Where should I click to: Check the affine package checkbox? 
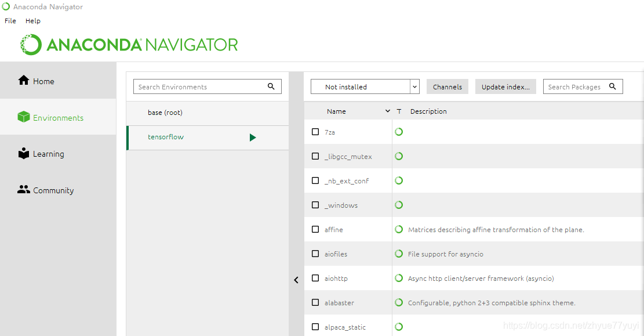click(x=315, y=229)
